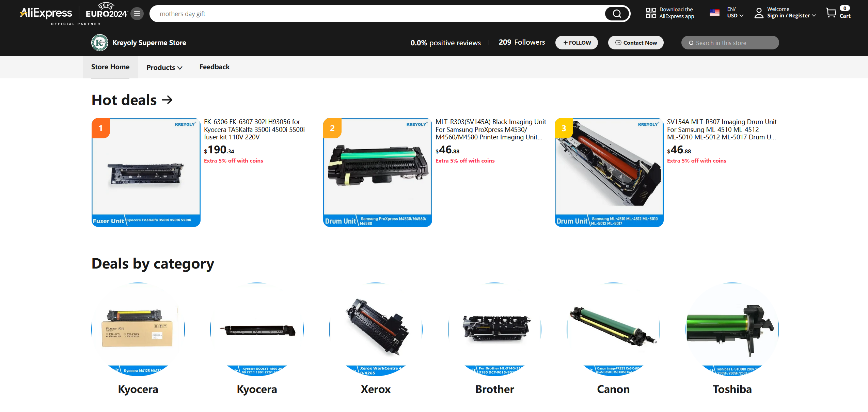
Task: Open the shopping cart icon
Action: tap(831, 13)
